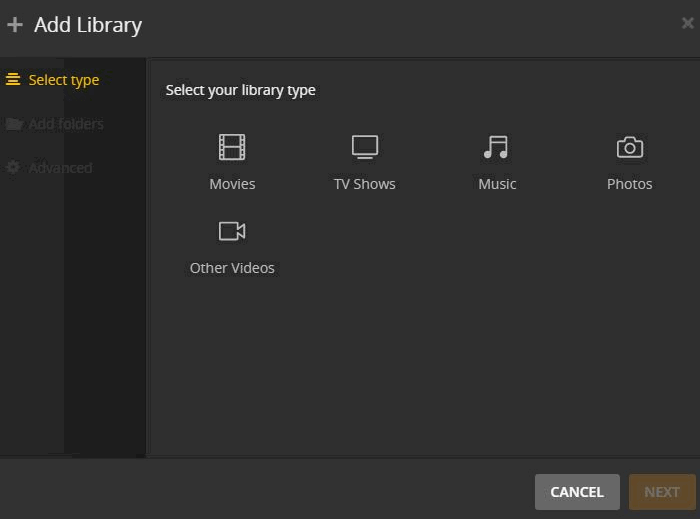This screenshot has height=519, width=700.
Task: Click the Add Library title text
Action: click(88, 25)
